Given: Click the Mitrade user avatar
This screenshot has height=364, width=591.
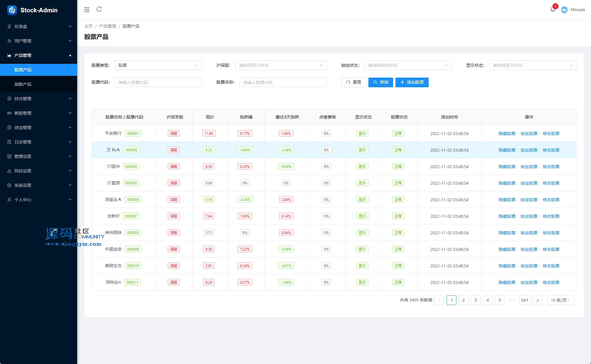Looking at the screenshot, I should point(564,10).
